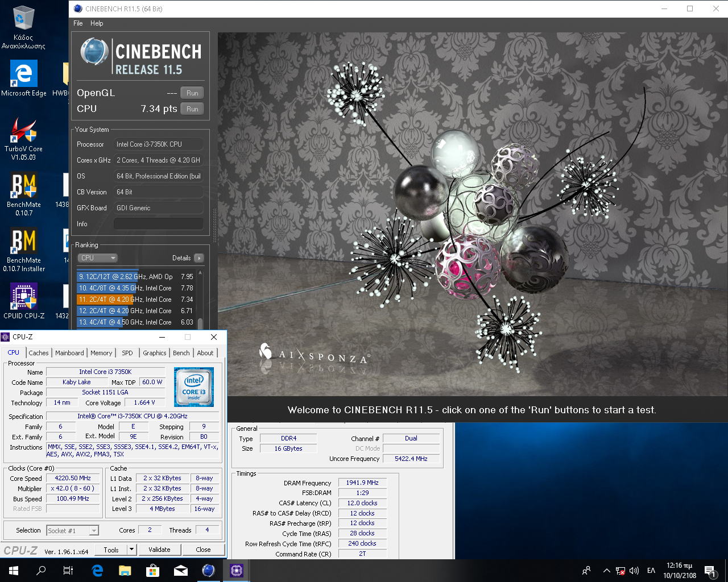Click the Close button in CPU-Z footer

[x=203, y=550]
